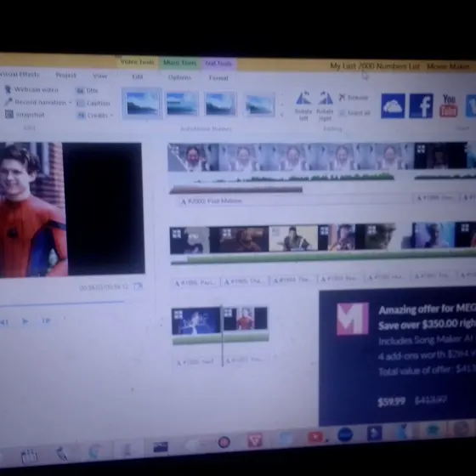This screenshot has width=476, height=476.
Task: Select brown narration track in first row
Action: point(236,190)
